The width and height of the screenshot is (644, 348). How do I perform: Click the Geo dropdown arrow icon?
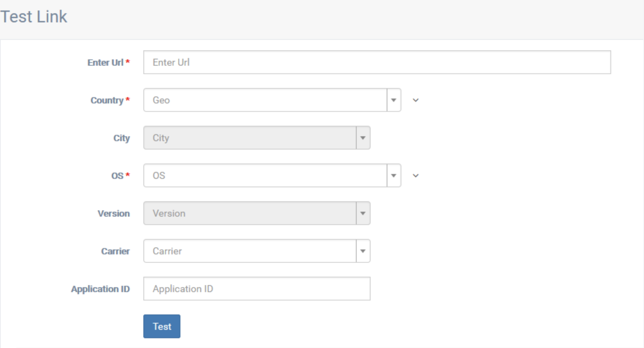[393, 100]
